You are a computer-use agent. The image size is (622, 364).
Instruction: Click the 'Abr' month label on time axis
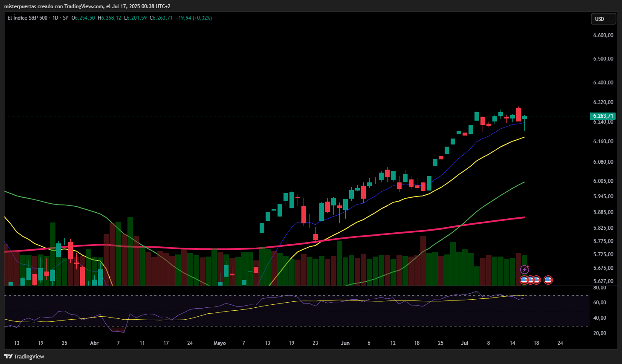94,343
